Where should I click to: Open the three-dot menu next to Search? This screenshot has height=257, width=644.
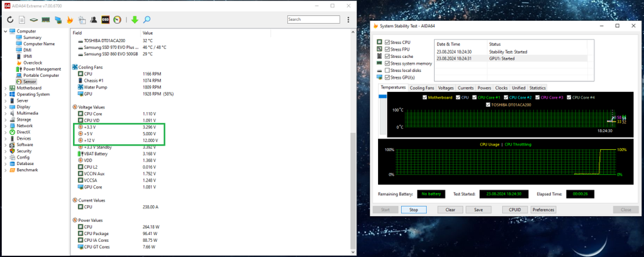click(x=348, y=20)
